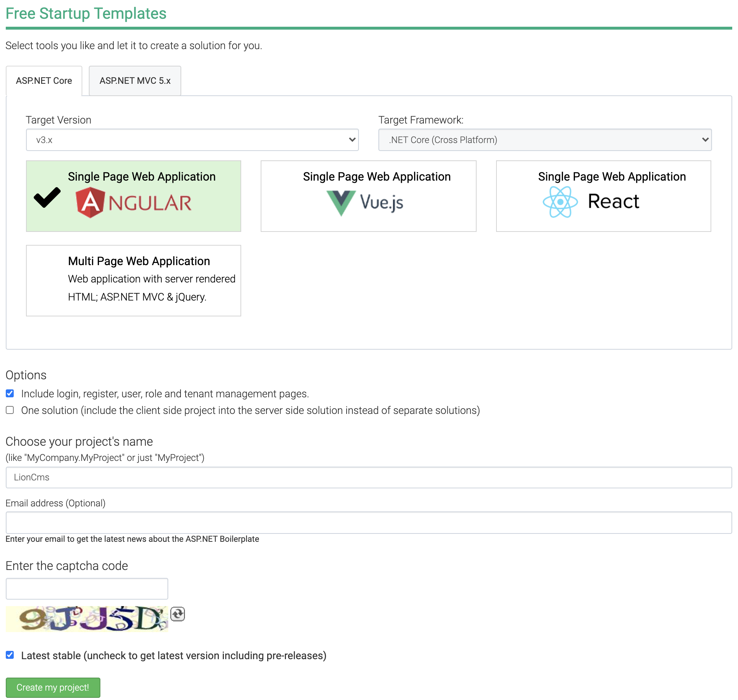738x700 pixels.
Task: Click the Angular logo
Action: pyautogui.click(x=134, y=203)
